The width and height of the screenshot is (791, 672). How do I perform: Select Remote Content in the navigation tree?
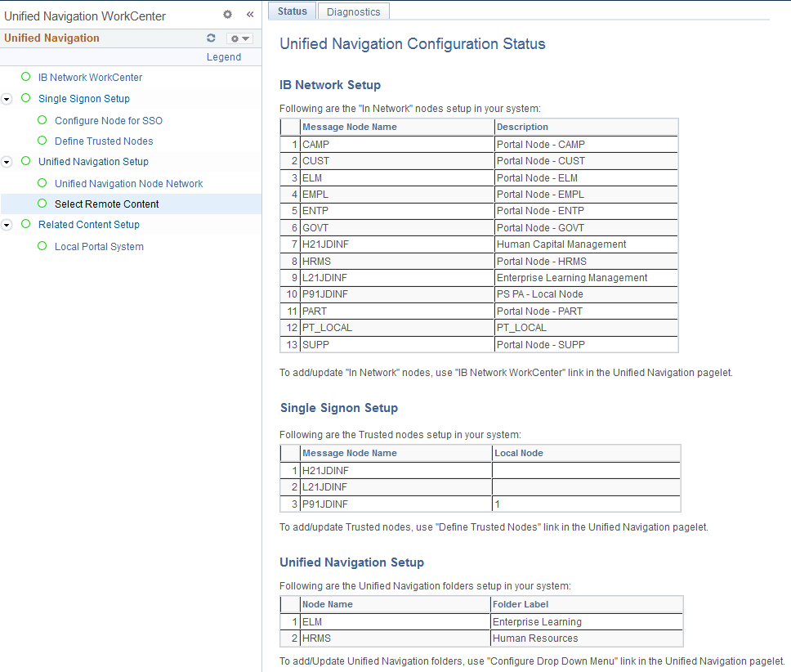pyautogui.click(x=107, y=204)
